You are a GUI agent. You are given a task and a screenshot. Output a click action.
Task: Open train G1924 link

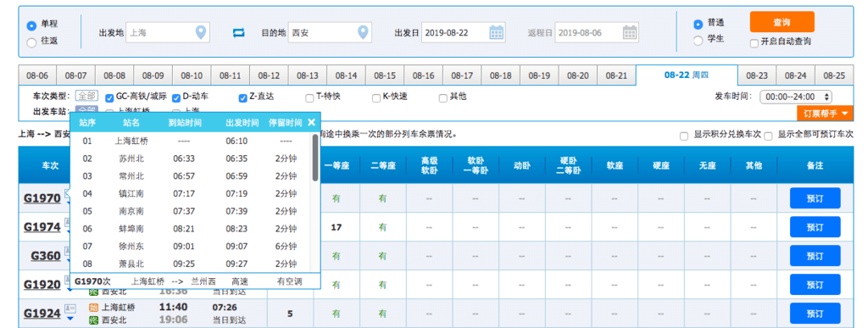[x=42, y=313]
